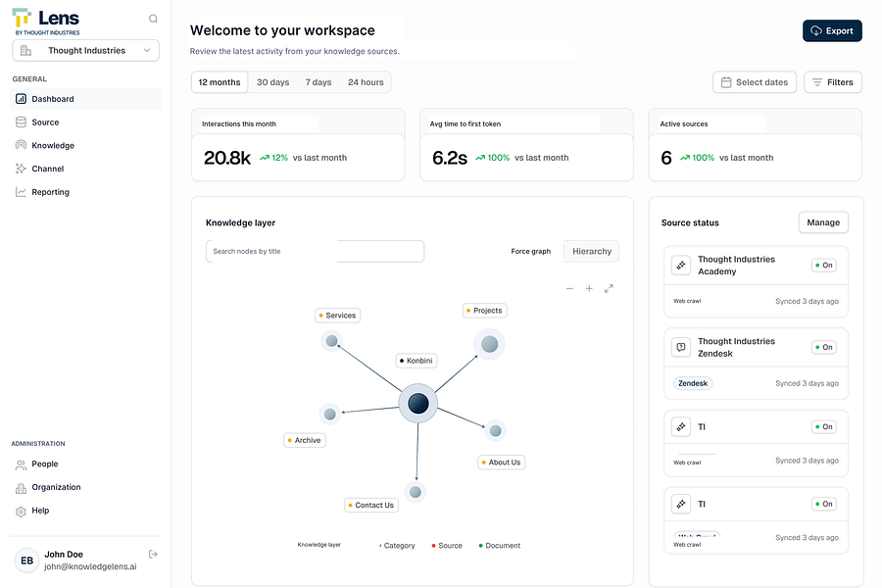Open People under Administration
This screenshot has height=588, width=882.
[85, 465]
